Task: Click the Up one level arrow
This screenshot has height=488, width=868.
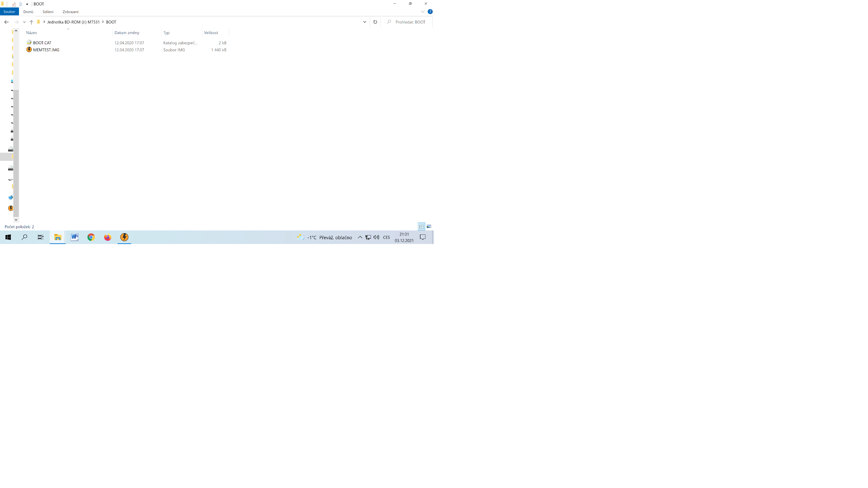Action: pos(31,22)
